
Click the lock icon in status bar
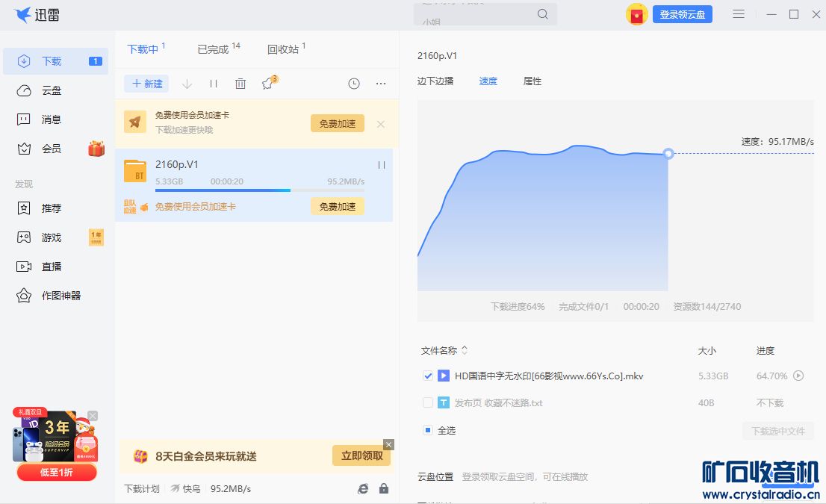click(384, 488)
